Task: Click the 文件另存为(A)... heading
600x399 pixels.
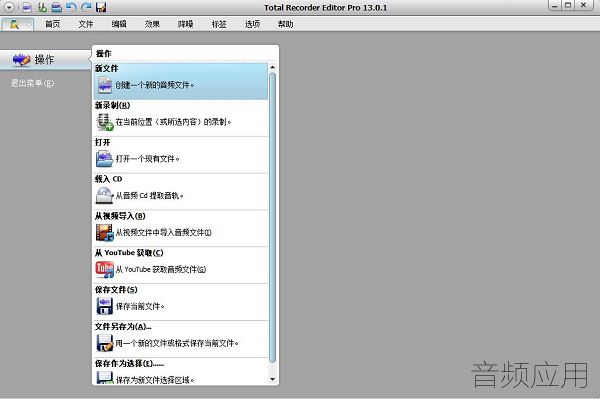Action: pos(123,327)
